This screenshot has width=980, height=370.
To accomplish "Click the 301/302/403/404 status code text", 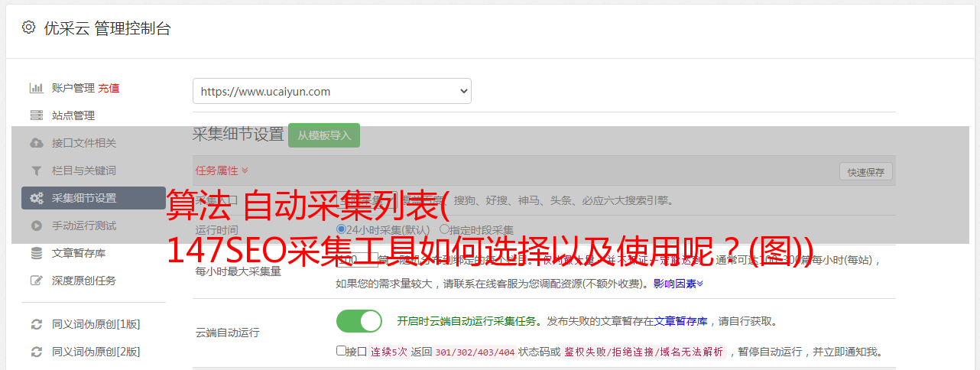I will pos(474,352).
